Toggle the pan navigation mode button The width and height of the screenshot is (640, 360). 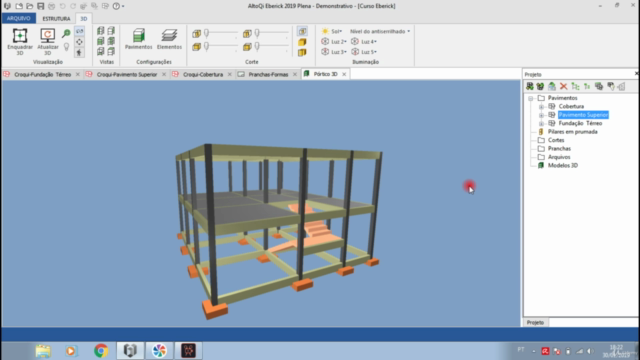(x=80, y=42)
